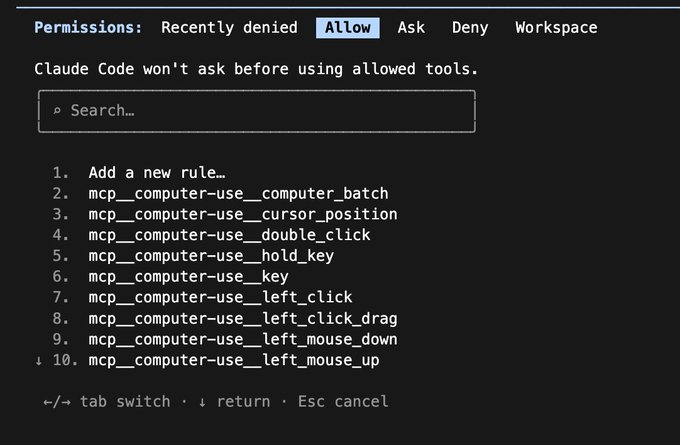Focus the Search input field
Image resolution: width=680 pixels, height=445 pixels.
point(257,111)
